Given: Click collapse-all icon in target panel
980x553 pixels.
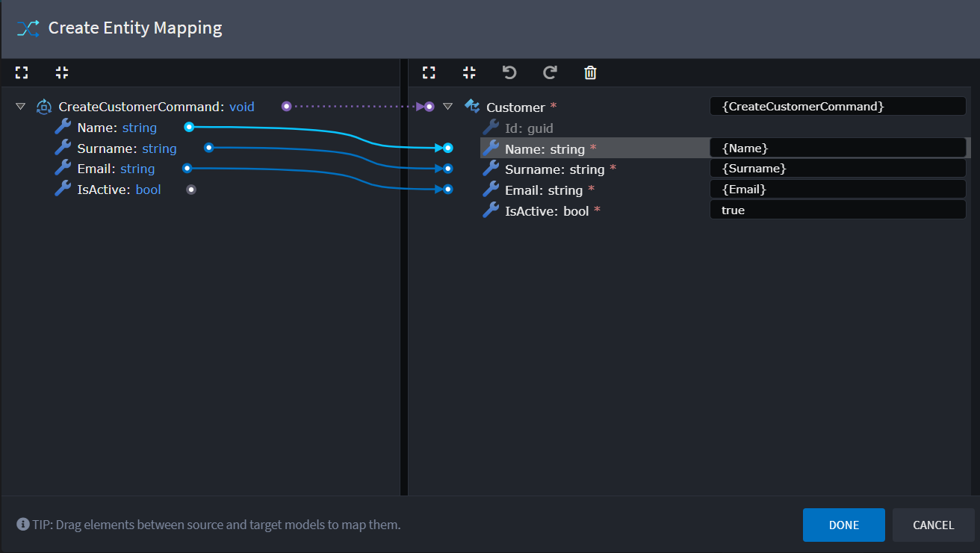Looking at the screenshot, I should pos(469,72).
